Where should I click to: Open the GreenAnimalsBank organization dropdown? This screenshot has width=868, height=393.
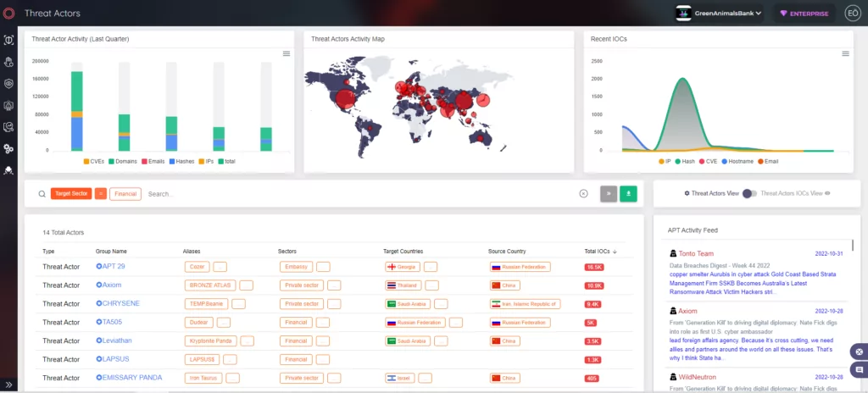[x=719, y=14]
